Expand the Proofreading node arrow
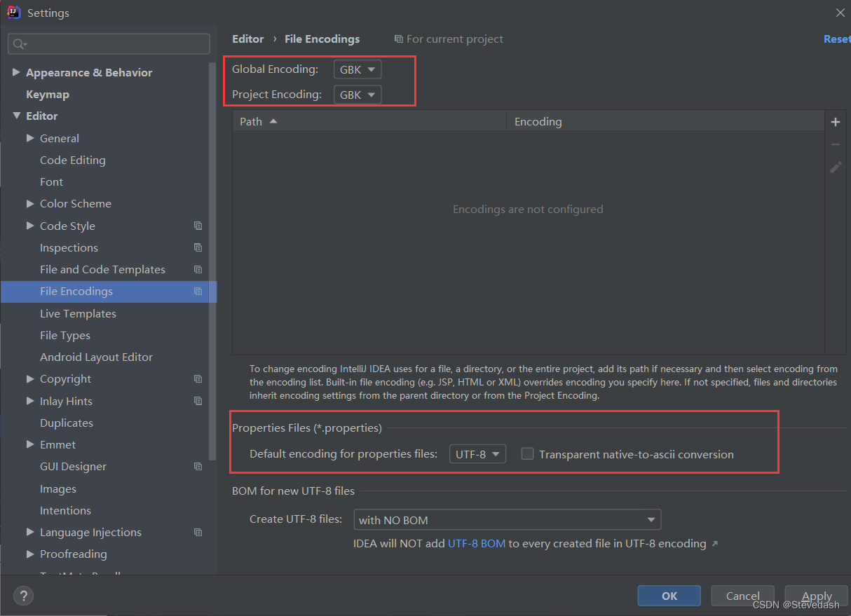851x616 pixels. (x=30, y=554)
